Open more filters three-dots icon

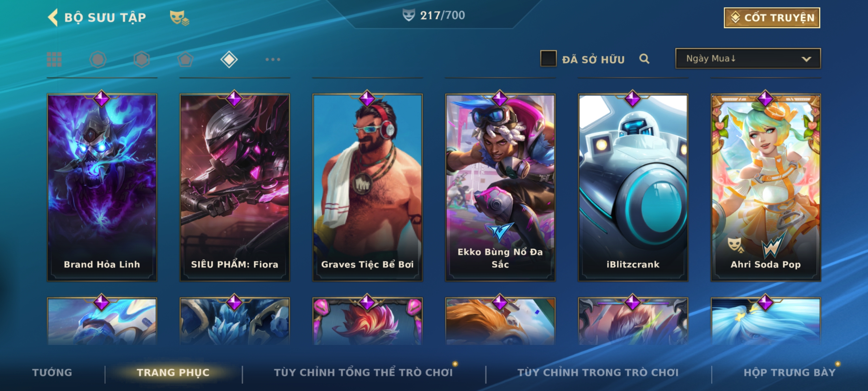273,59
